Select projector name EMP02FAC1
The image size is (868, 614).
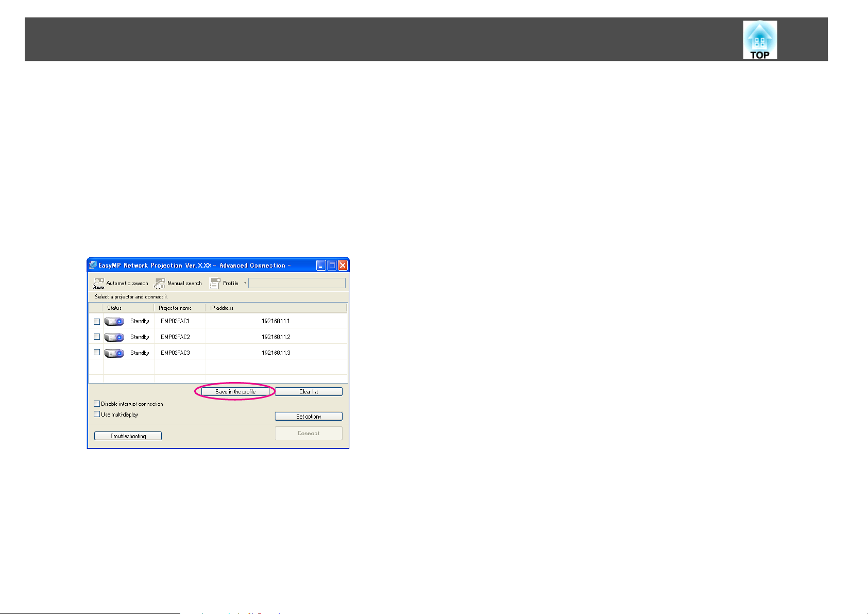175,321
